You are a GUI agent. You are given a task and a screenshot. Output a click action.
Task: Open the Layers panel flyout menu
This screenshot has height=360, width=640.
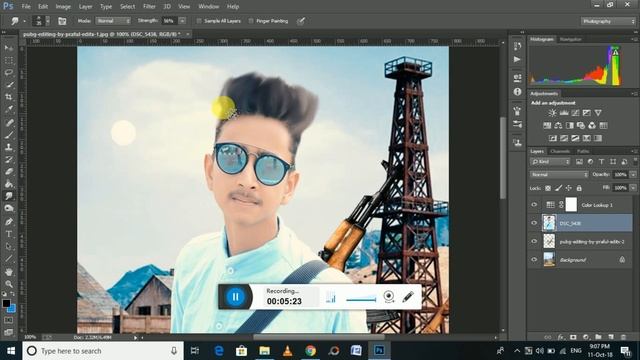pos(635,151)
